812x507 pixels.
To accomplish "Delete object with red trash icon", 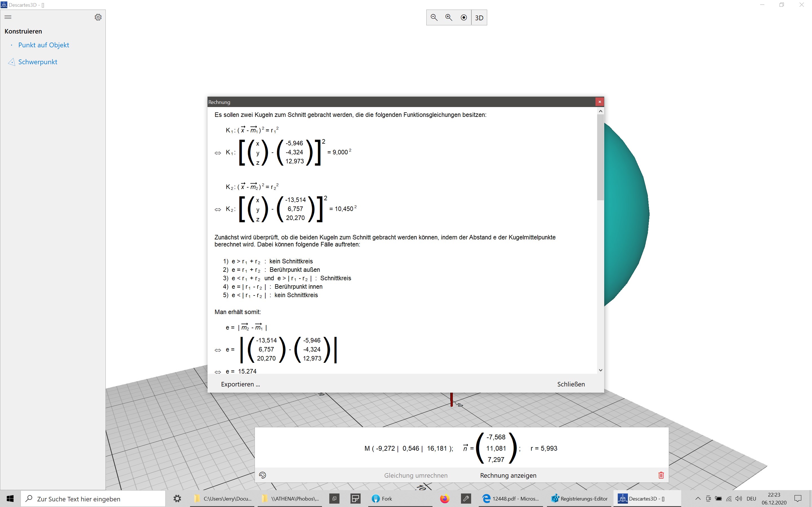I will [x=661, y=475].
